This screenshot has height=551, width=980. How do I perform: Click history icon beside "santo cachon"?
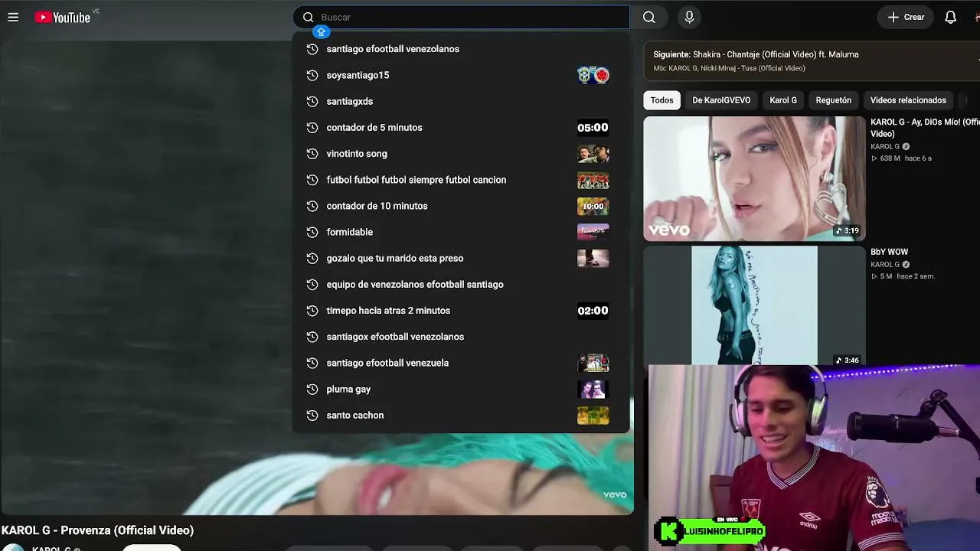pos(312,416)
